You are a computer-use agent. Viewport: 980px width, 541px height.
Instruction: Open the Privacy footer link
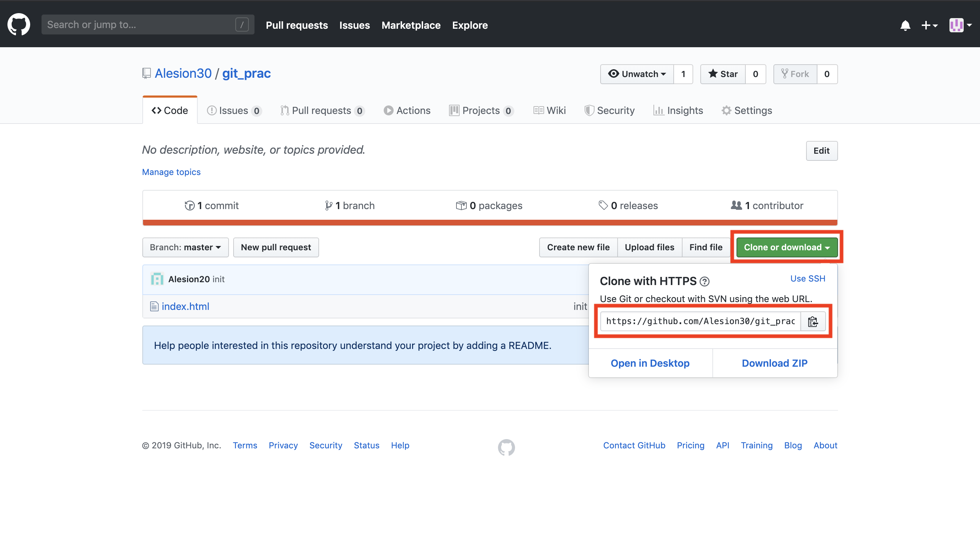point(283,445)
